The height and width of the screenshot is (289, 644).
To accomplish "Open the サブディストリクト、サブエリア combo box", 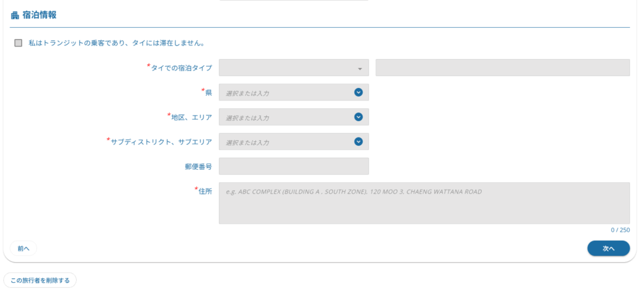I will click(x=294, y=141).
